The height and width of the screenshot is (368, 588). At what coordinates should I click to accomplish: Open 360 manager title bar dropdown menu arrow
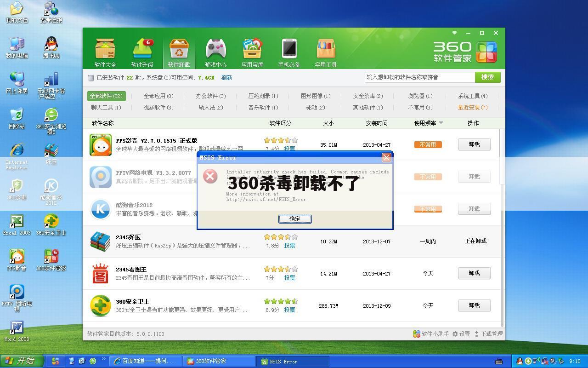pyautogui.click(x=454, y=33)
